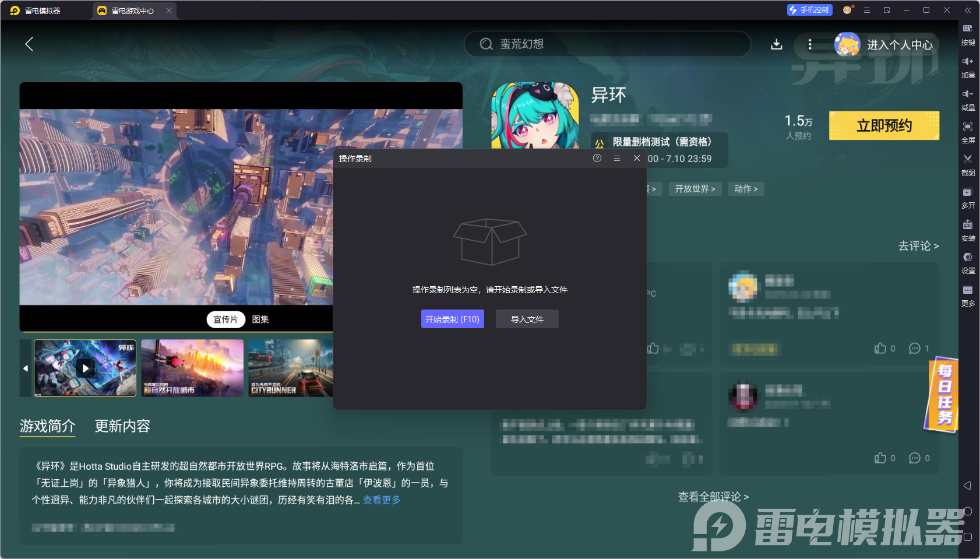Play the 异环 trailer thumbnail
Image resolution: width=980 pixels, height=559 pixels.
[x=84, y=368]
